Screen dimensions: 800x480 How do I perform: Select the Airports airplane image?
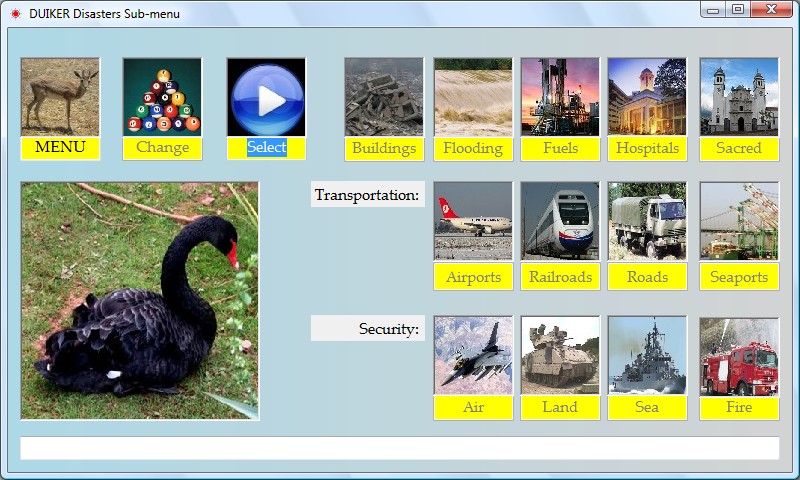473,221
